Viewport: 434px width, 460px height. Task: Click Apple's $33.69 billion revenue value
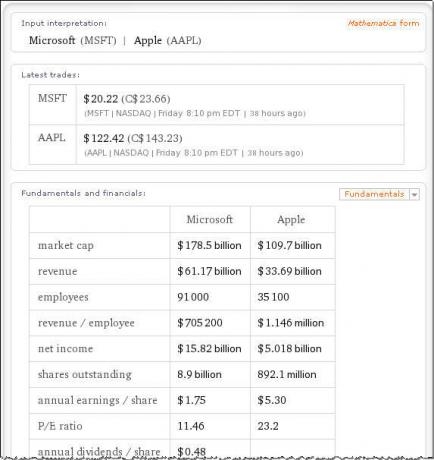(289, 271)
